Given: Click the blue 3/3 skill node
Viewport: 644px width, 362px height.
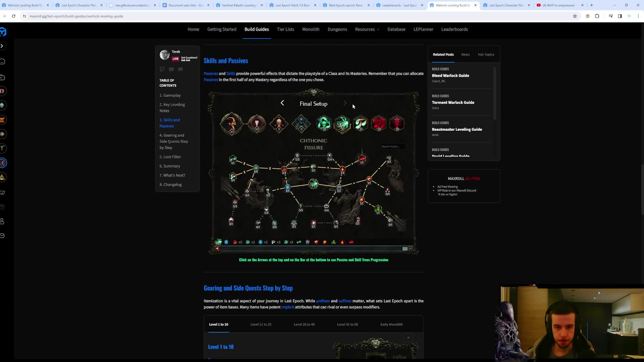Looking at the screenshot, I should pyautogui.click(x=287, y=188).
